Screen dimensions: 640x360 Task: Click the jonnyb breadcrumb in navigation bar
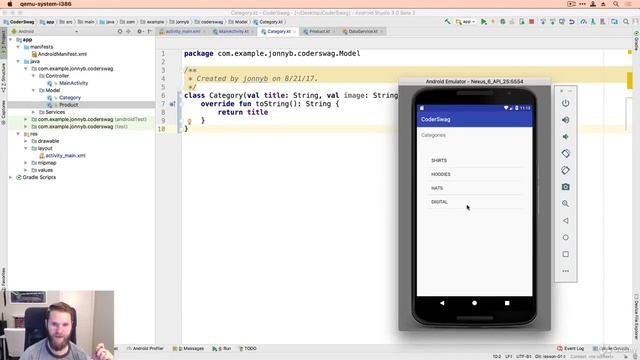pos(180,22)
